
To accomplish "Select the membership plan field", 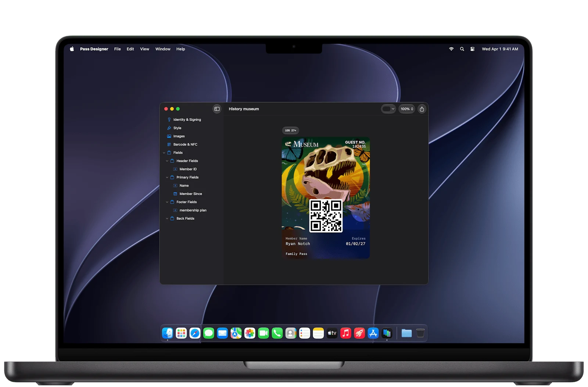I will (192, 210).
